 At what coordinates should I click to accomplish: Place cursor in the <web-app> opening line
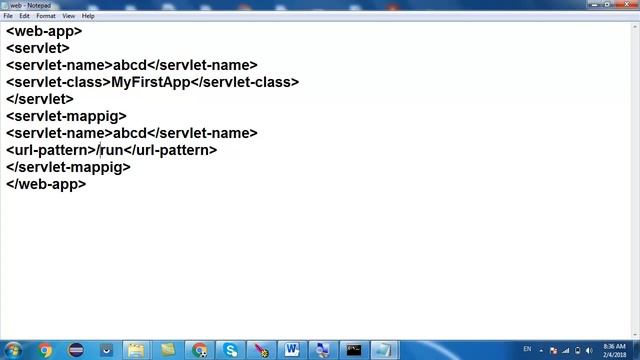(44, 31)
